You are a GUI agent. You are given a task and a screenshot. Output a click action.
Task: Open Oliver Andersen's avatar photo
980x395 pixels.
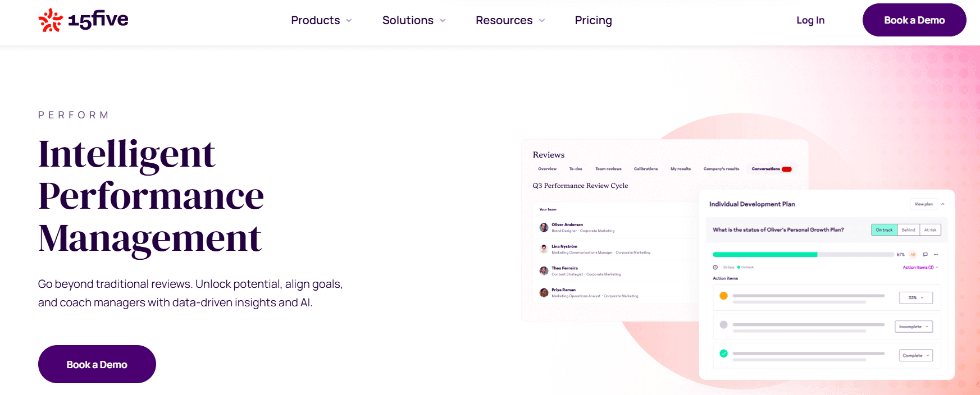click(x=544, y=227)
